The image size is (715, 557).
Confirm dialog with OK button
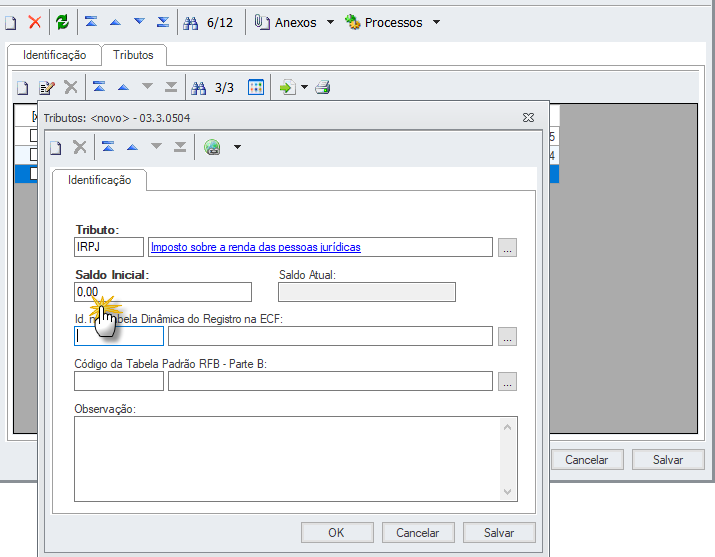point(337,532)
